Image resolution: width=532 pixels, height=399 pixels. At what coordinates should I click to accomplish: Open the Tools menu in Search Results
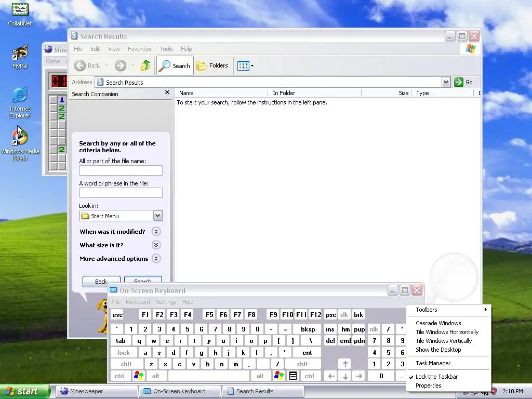coord(166,49)
